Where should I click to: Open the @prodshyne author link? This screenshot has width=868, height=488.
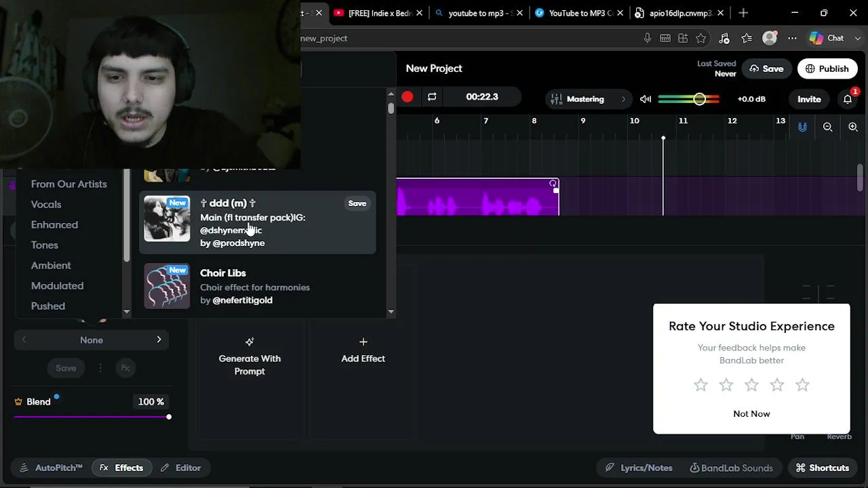pyautogui.click(x=239, y=243)
